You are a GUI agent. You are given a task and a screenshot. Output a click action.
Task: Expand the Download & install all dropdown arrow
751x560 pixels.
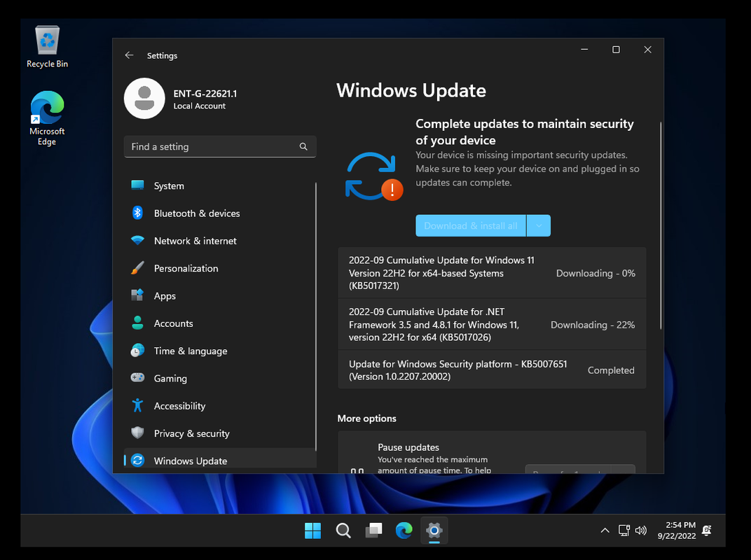[539, 225]
